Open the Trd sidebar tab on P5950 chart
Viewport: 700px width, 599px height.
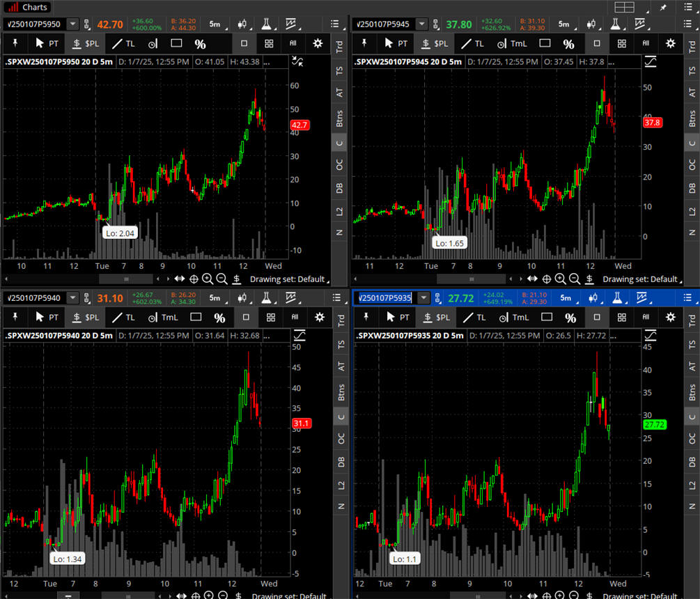coord(339,47)
